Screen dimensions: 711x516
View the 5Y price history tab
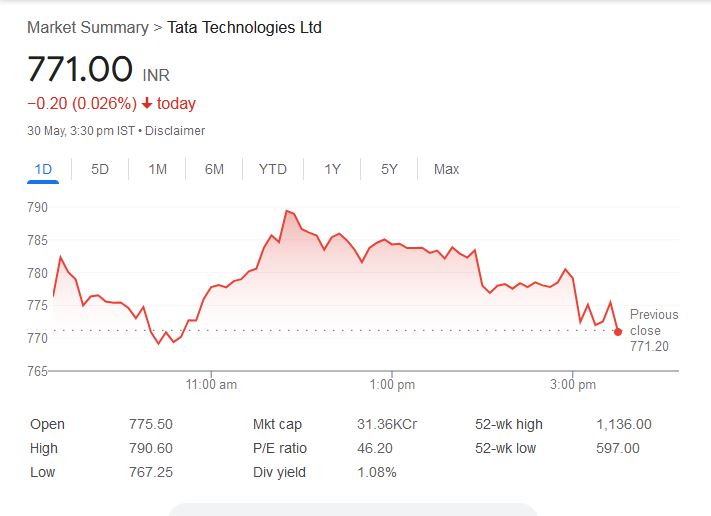390,169
